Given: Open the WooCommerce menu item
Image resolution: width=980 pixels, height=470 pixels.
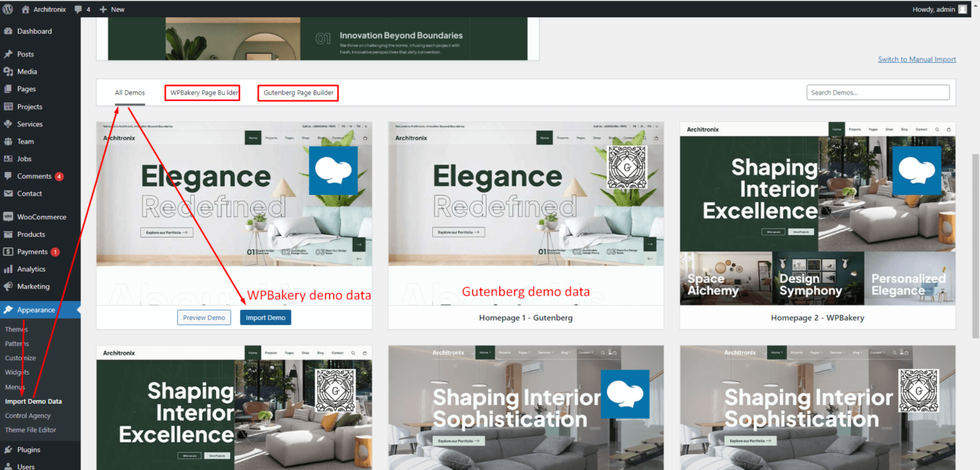Looking at the screenshot, I should pos(40,217).
